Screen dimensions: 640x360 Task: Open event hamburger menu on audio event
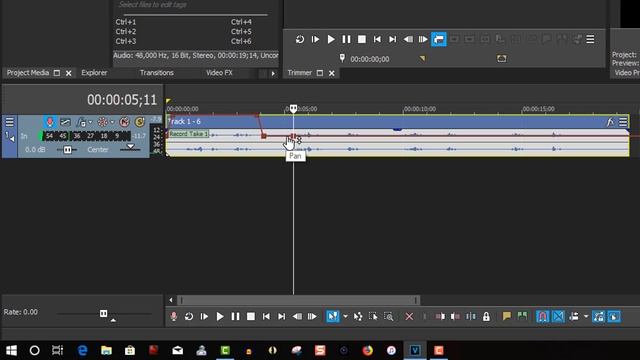623,122
